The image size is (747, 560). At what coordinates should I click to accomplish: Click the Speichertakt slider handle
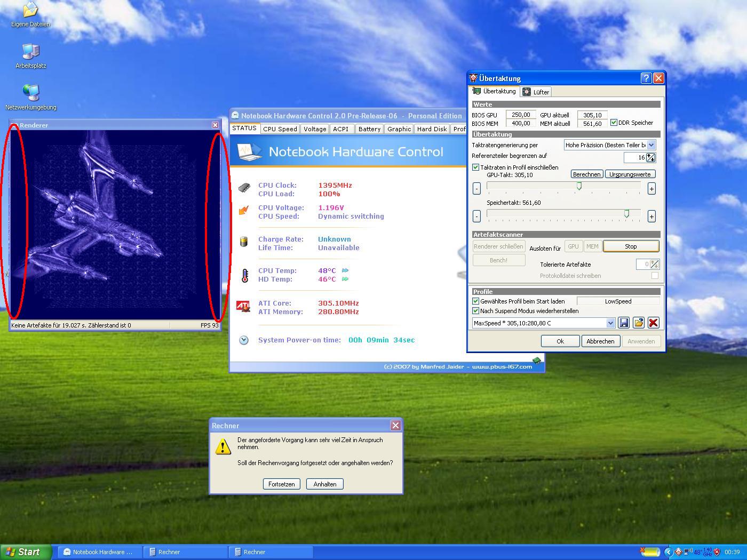coord(626,213)
